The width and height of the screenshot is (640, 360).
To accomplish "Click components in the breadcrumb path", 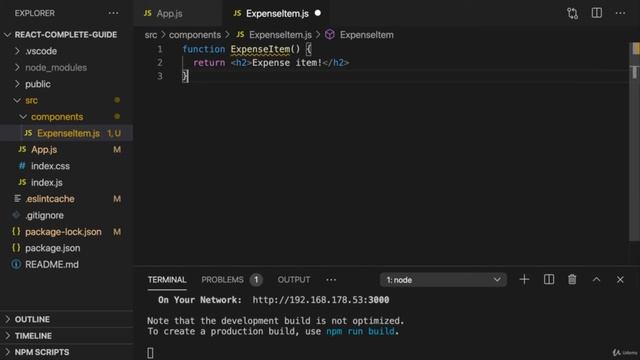I will point(195,35).
